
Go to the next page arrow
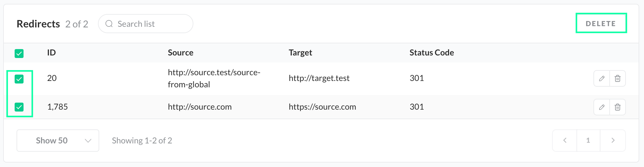613,141
